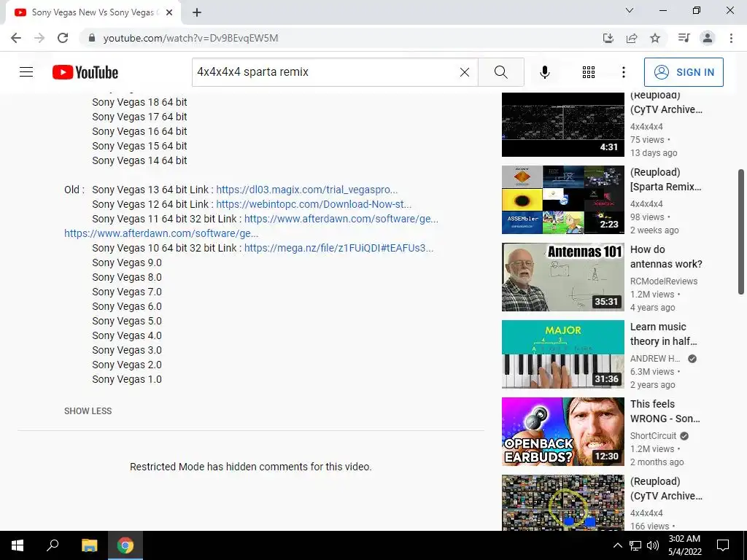Open the YouTube hamburger guide menu
This screenshot has height=560, width=747.
[x=26, y=72]
